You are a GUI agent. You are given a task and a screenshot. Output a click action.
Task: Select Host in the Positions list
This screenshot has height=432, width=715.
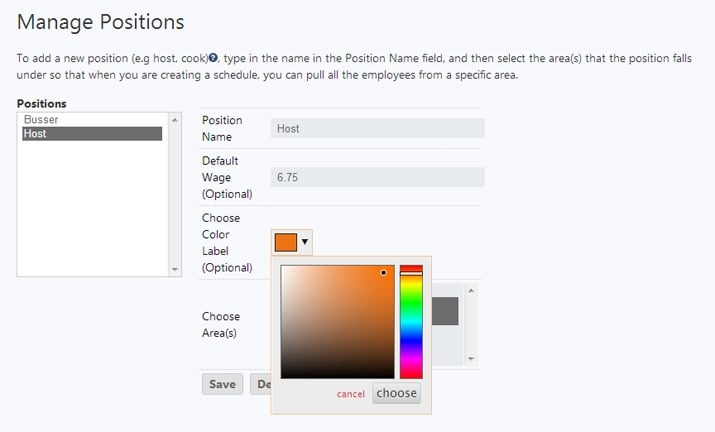[x=90, y=134]
